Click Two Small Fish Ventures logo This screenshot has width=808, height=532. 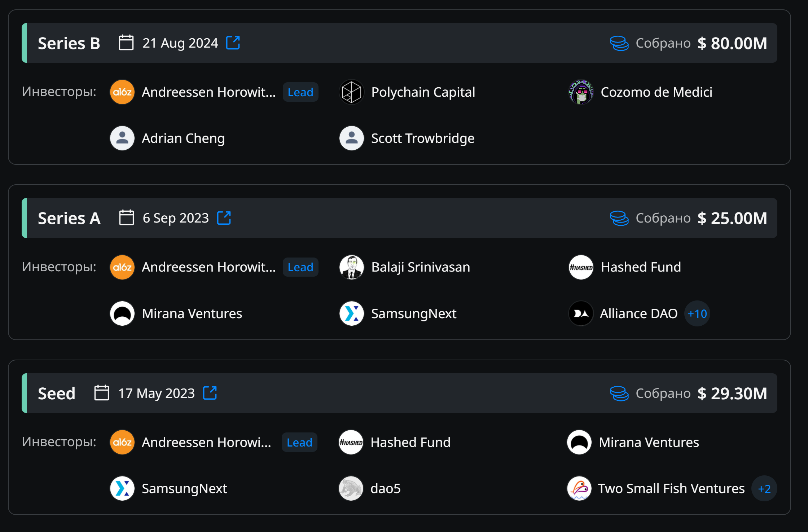point(579,488)
